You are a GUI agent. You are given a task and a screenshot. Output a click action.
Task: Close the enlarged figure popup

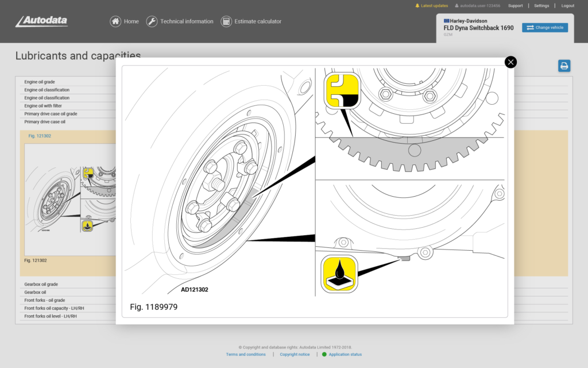510,62
